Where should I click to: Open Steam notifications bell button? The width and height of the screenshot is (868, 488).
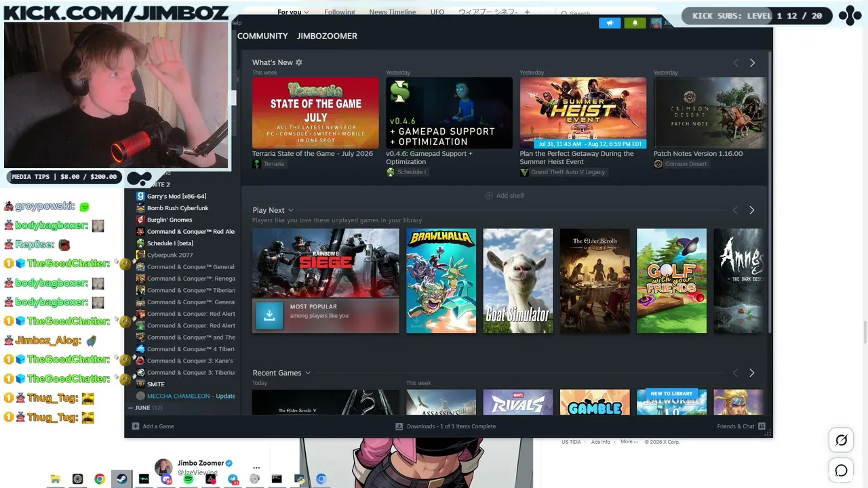(635, 23)
